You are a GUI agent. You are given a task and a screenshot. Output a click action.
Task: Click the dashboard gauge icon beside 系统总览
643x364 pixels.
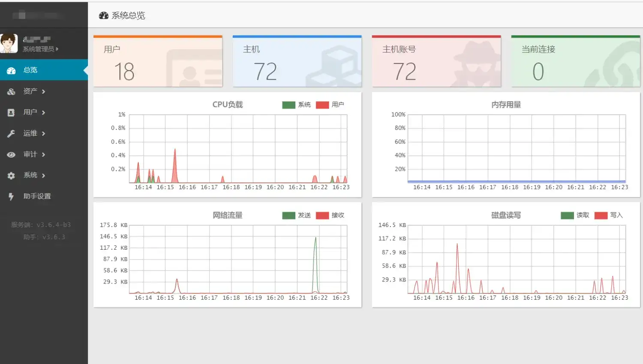[x=103, y=15]
